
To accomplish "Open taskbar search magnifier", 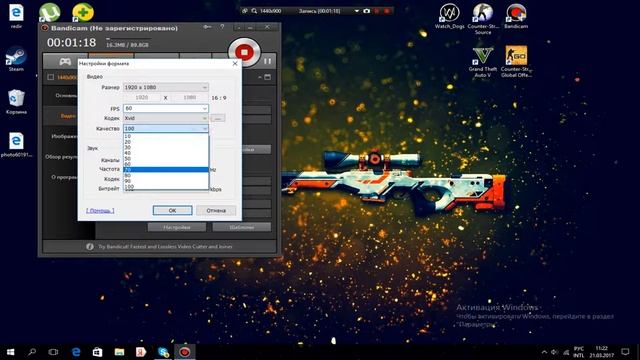I will 32,352.
